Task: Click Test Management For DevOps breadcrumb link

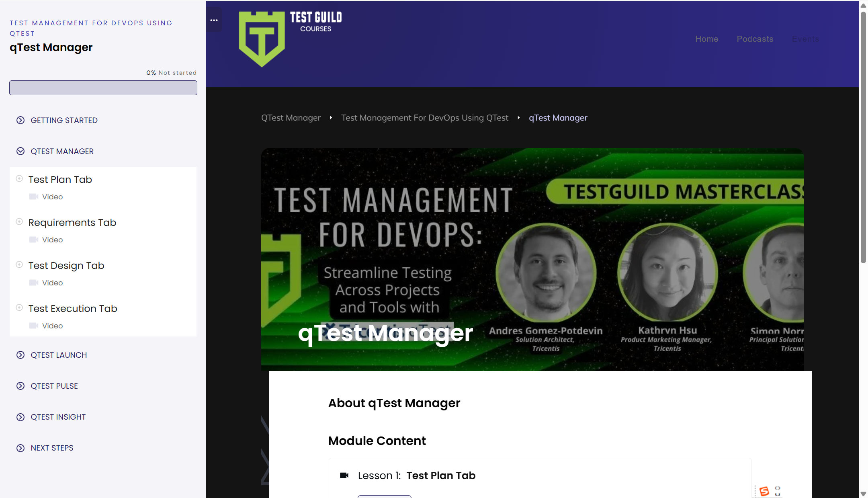Action: pyautogui.click(x=425, y=118)
